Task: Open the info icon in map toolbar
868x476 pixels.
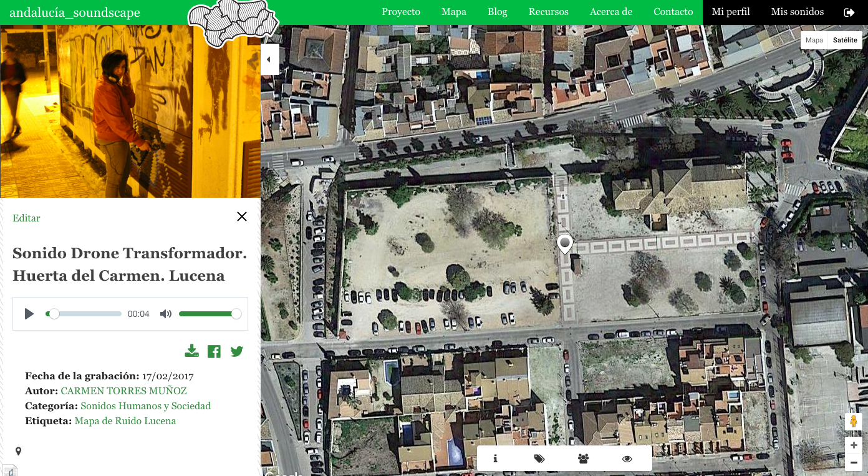Action: point(495,459)
